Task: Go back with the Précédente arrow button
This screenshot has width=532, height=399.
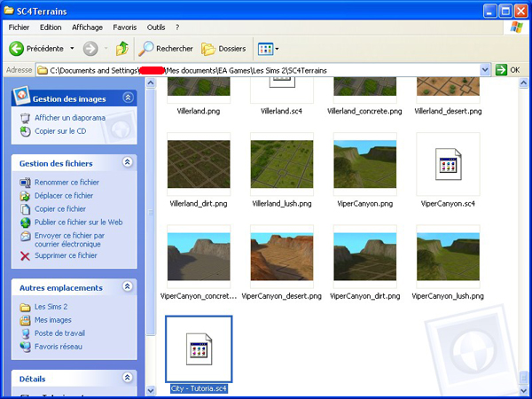Action: [16, 49]
